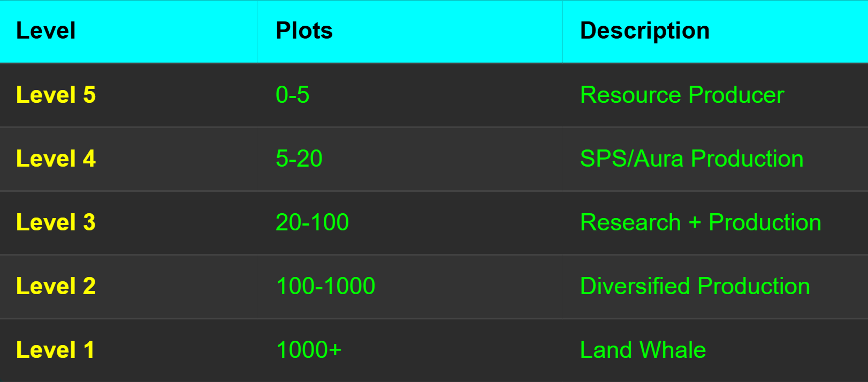
Task: Click the 20-100 plots value
Action: point(312,222)
